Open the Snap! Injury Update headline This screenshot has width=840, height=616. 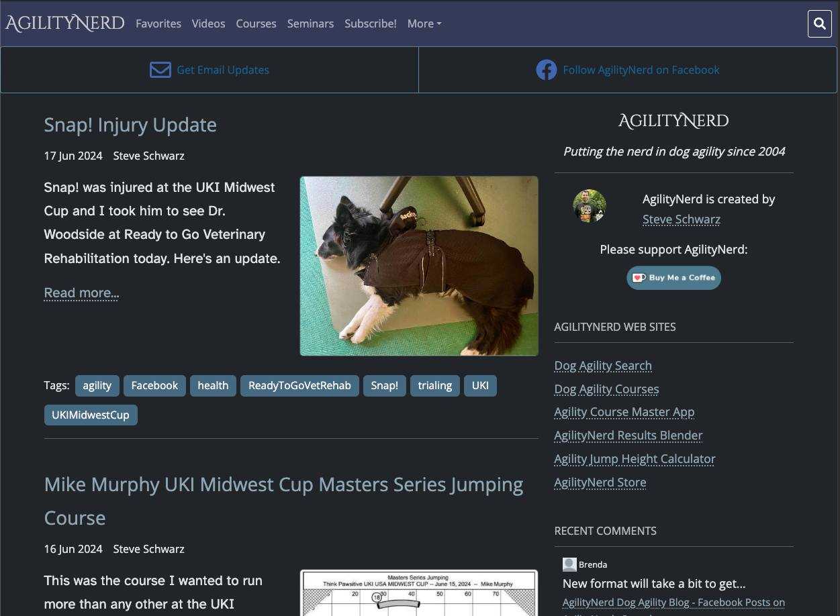pos(130,125)
